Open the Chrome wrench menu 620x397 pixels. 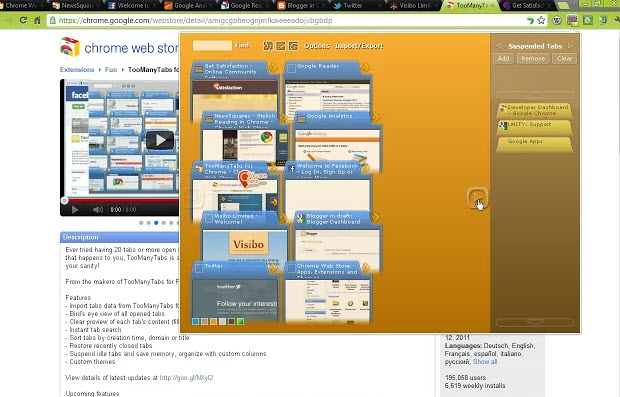pos(616,20)
